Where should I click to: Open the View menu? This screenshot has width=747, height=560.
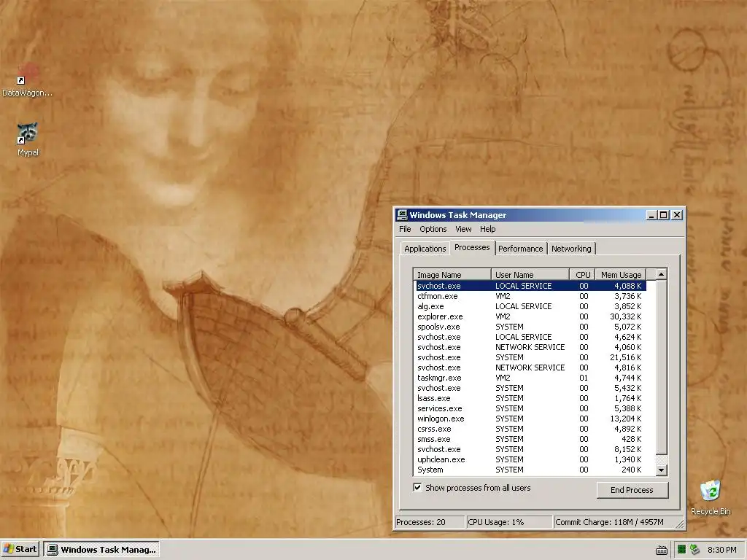pos(463,229)
